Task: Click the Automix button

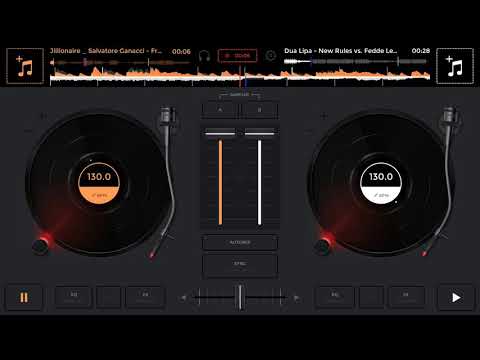Action: pyautogui.click(x=240, y=242)
